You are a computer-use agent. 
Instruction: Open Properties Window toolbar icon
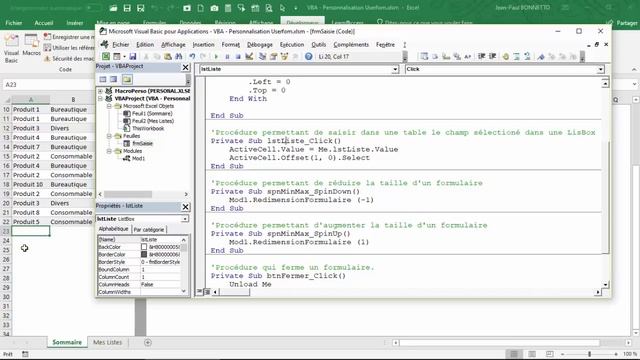[x=273, y=56]
